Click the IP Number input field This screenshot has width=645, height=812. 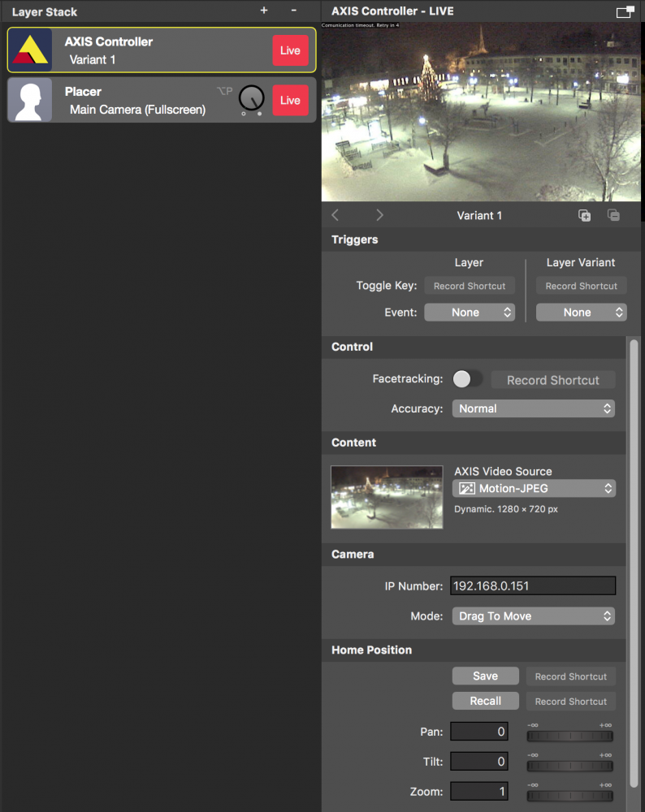(x=533, y=585)
